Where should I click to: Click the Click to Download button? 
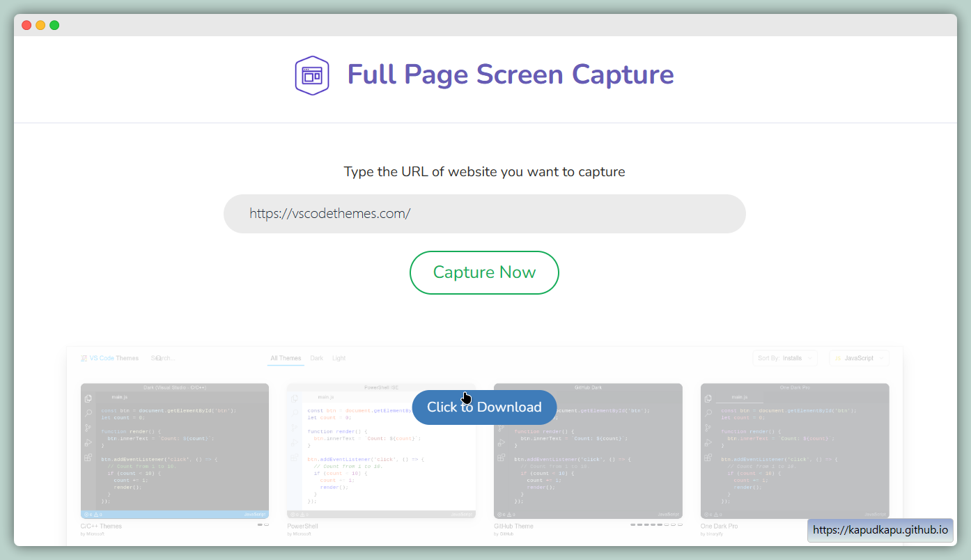[484, 407]
